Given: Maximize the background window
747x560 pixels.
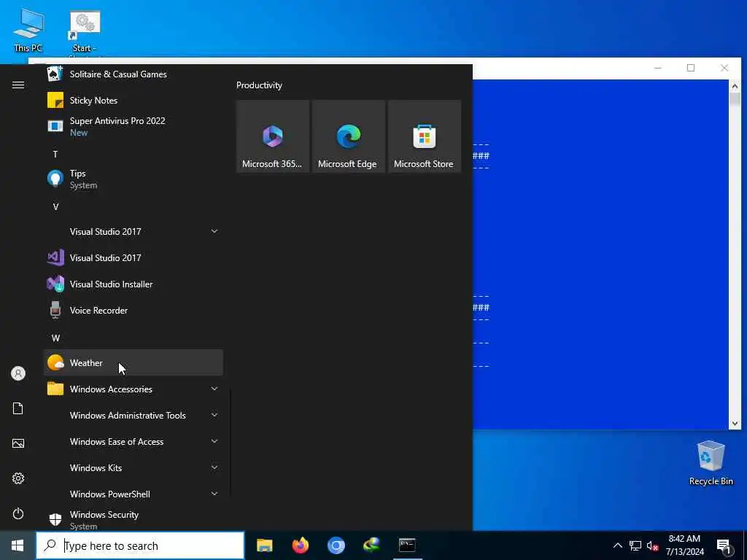Looking at the screenshot, I should pos(691,68).
